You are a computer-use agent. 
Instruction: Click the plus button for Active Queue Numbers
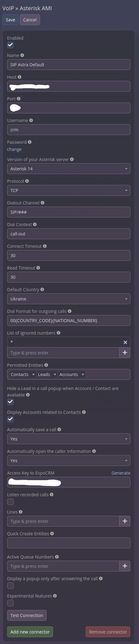125,566
